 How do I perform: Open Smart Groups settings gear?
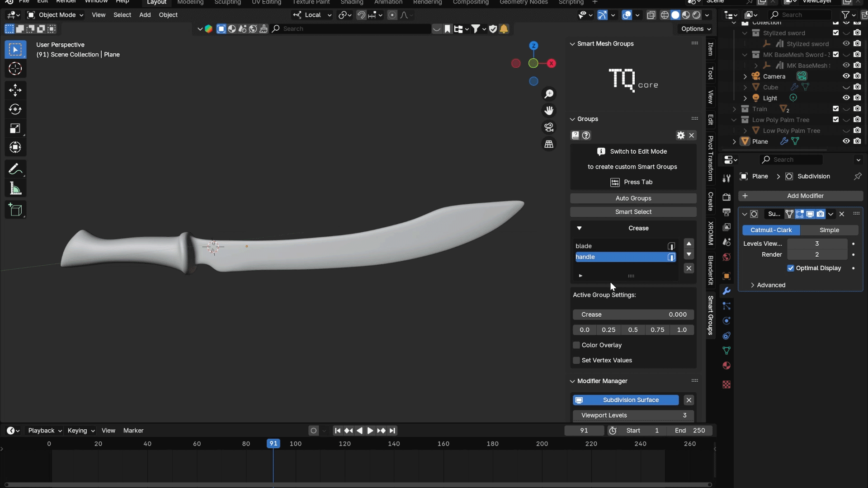point(680,135)
